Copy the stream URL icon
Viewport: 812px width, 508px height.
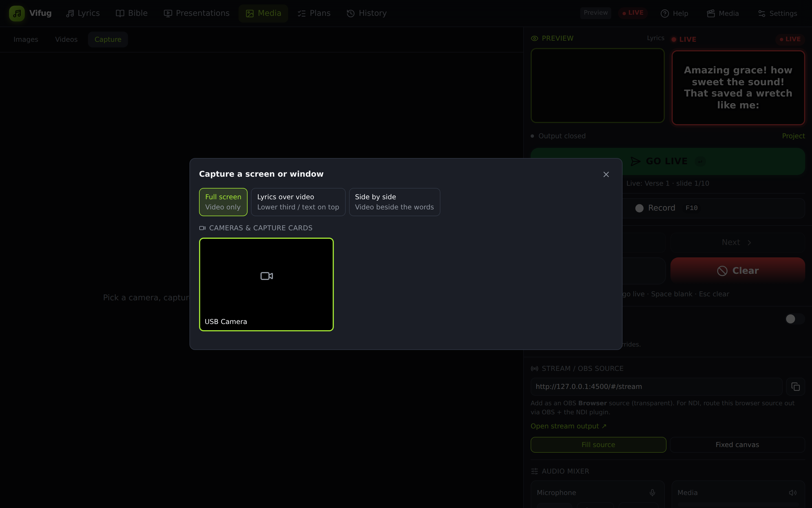796,387
